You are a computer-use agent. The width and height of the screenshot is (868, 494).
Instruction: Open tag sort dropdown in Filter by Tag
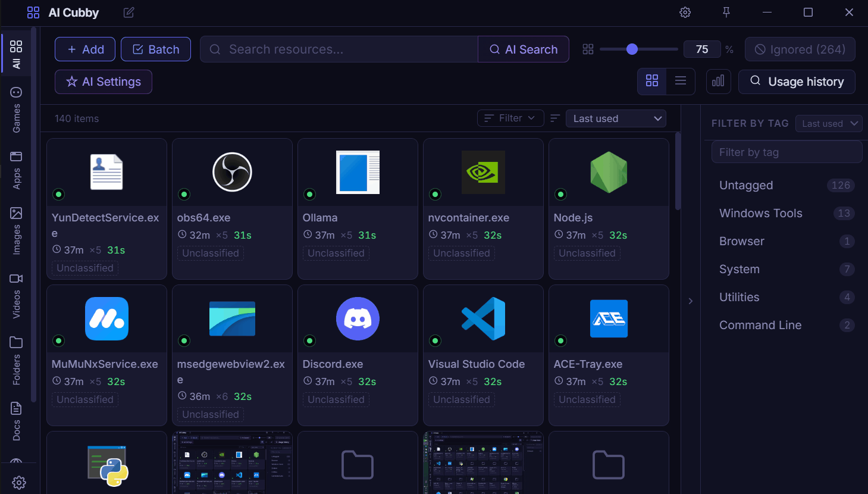[x=829, y=123]
